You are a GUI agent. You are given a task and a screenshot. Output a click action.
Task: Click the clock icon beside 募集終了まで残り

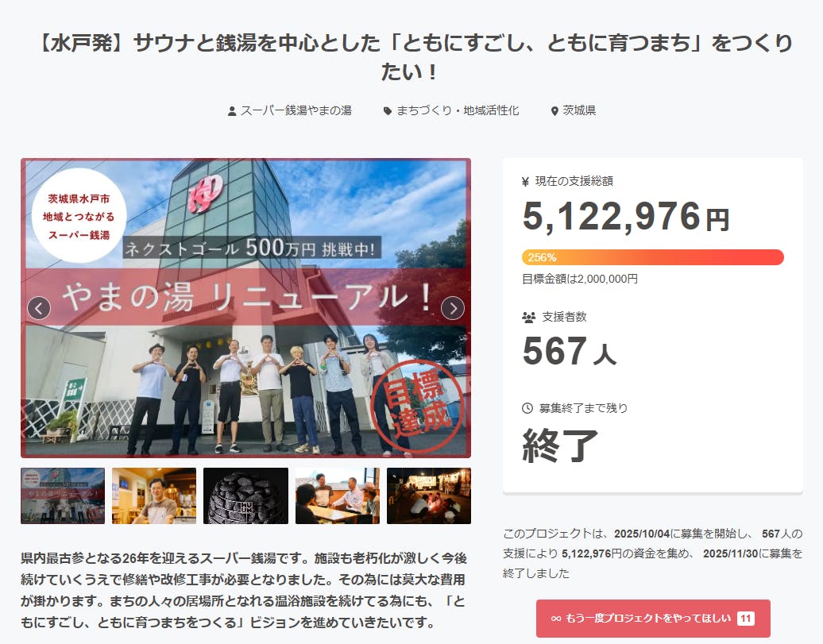[527, 408]
